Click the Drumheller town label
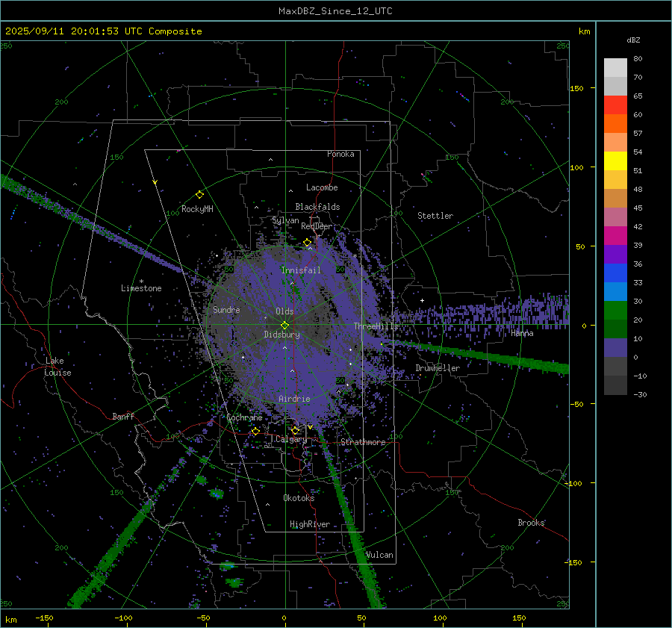The height and width of the screenshot is (628, 672). click(x=438, y=368)
